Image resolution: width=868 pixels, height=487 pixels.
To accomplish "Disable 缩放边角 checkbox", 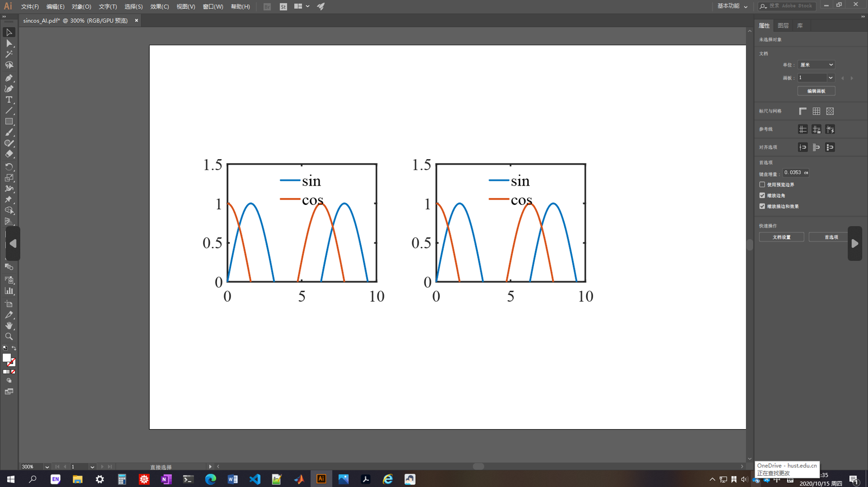I will click(x=762, y=195).
